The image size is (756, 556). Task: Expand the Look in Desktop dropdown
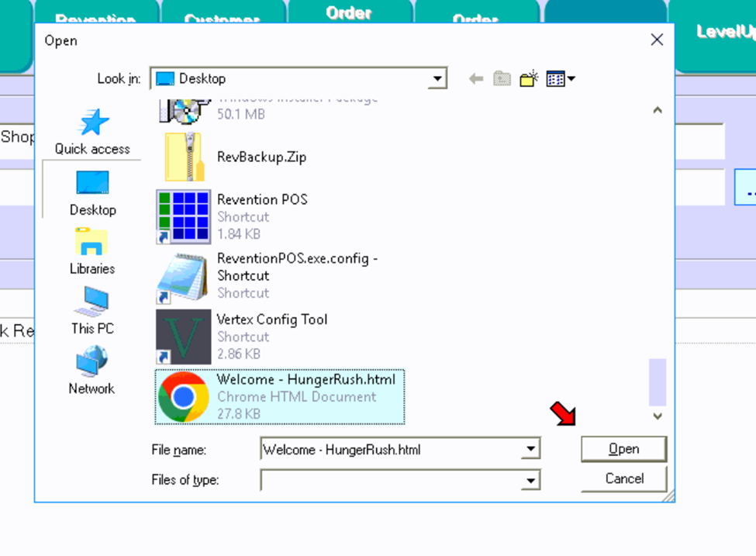(x=437, y=78)
